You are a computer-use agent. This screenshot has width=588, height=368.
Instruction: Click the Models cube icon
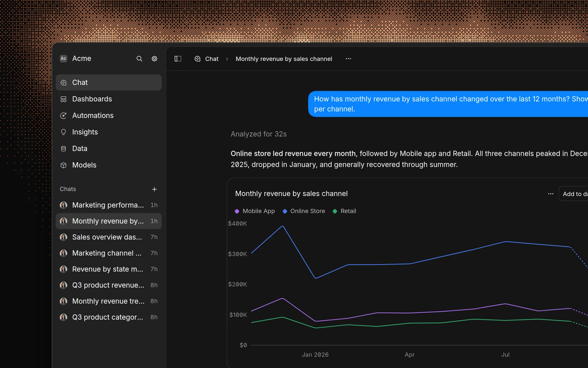64,165
